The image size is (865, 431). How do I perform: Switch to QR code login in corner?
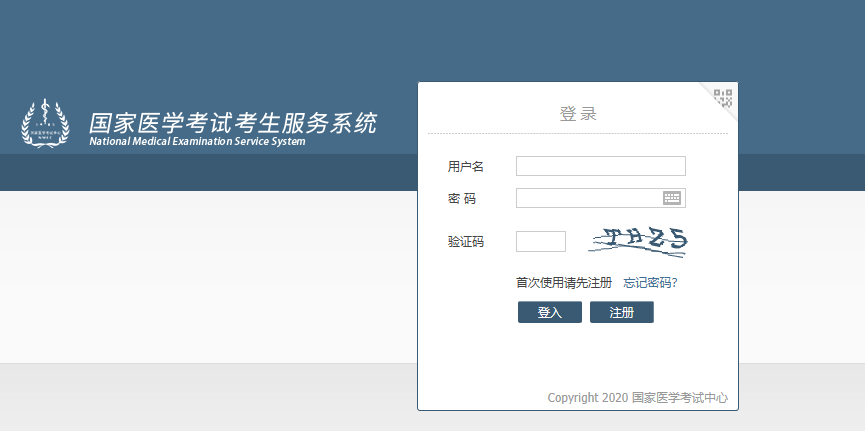point(724,96)
